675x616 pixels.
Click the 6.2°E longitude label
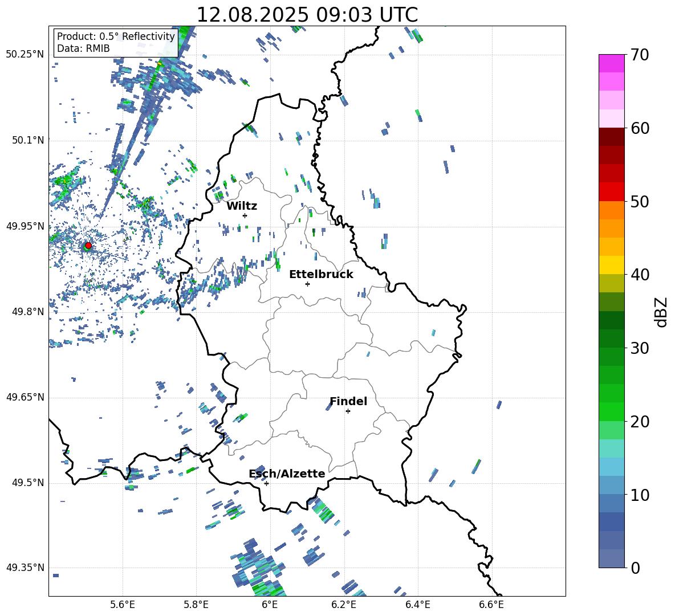coord(344,605)
